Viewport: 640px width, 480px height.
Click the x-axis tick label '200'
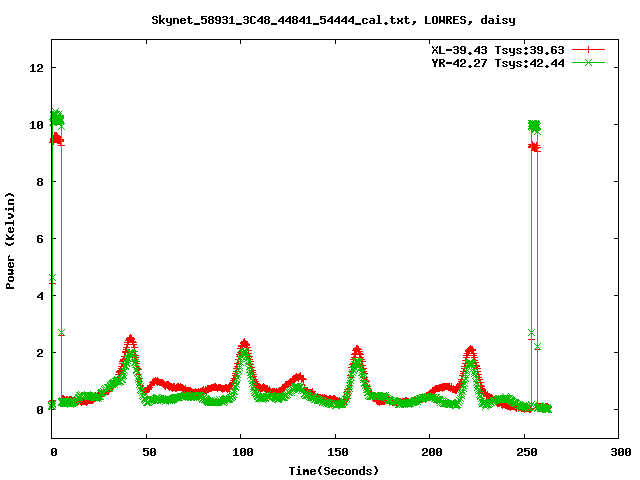click(x=432, y=452)
